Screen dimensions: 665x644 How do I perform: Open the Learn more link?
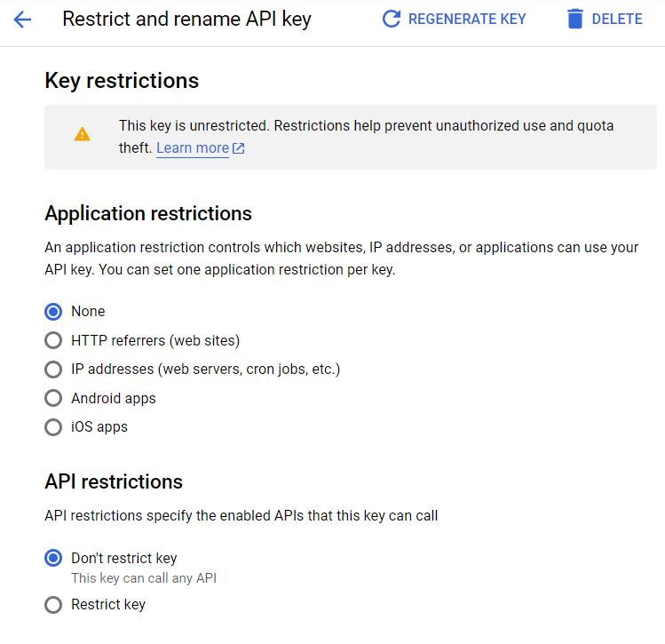click(193, 148)
